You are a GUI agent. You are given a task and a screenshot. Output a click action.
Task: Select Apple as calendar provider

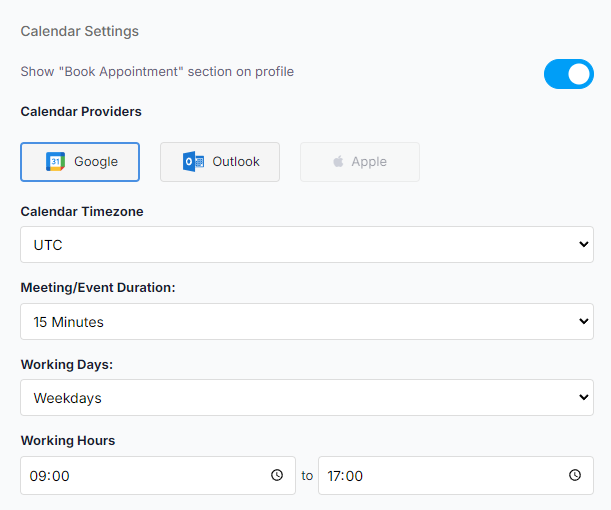point(360,162)
